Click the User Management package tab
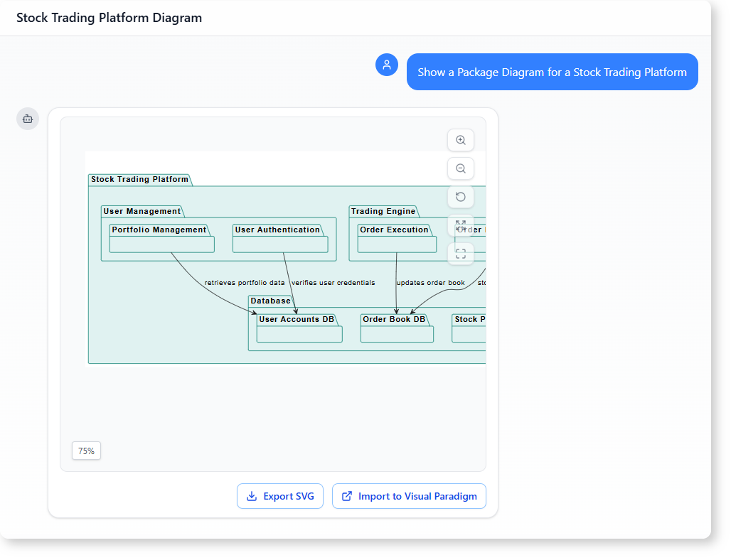Image resolution: width=731 pixels, height=560 pixels. click(x=142, y=211)
